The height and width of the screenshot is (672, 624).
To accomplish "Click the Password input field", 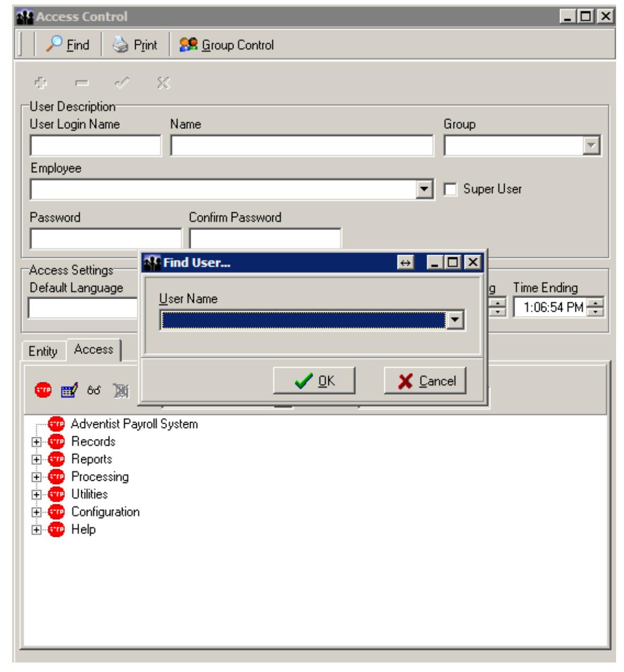I will point(106,239).
